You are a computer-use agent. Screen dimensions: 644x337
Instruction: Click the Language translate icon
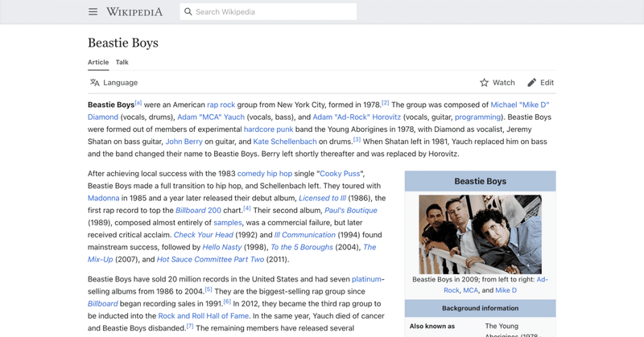[x=94, y=82]
